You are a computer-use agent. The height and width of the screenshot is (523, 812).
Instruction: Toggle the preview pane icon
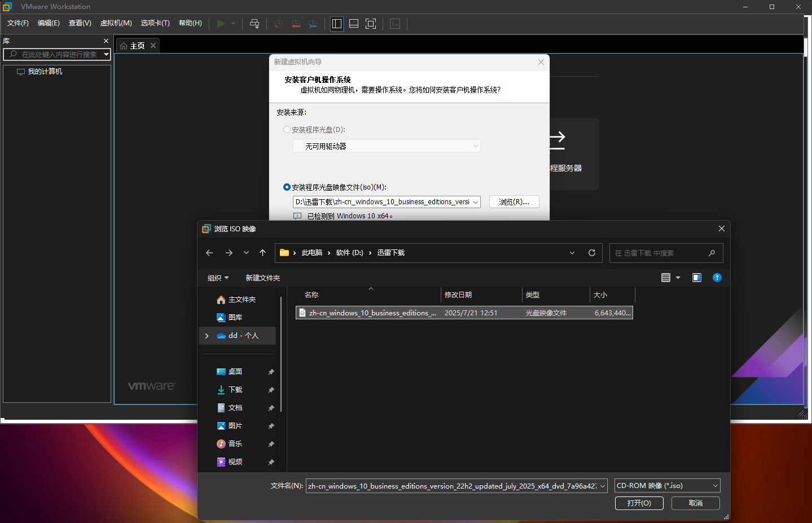tap(697, 278)
